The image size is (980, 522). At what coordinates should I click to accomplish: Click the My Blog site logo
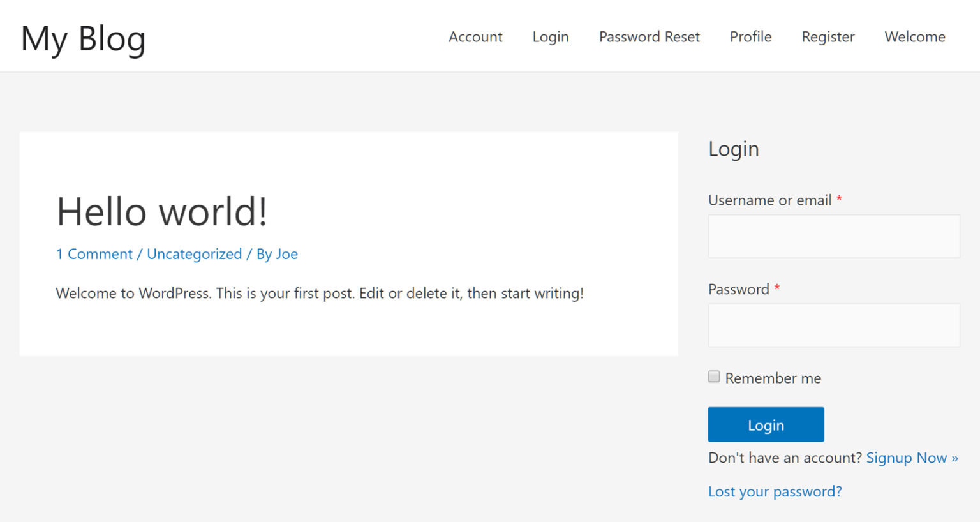(x=83, y=38)
